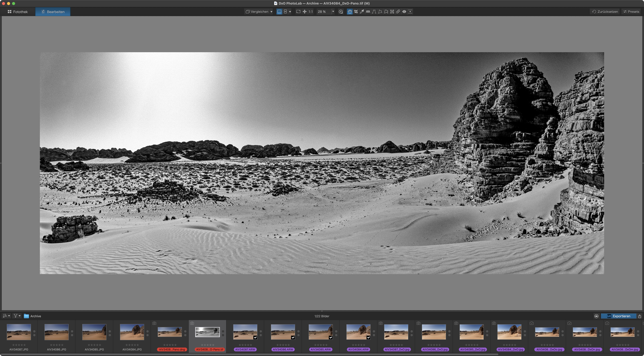The image size is (644, 356).
Task: Select the Crop tool
Action: 356,11
